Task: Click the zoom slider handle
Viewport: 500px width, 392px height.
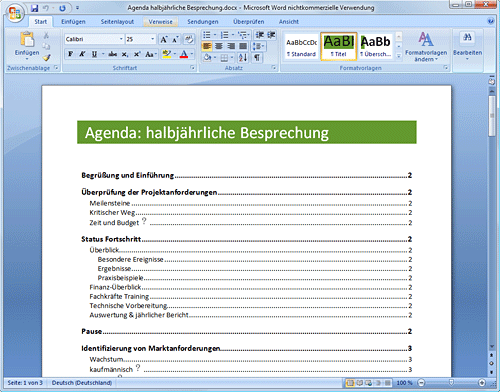Action: point(451,382)
